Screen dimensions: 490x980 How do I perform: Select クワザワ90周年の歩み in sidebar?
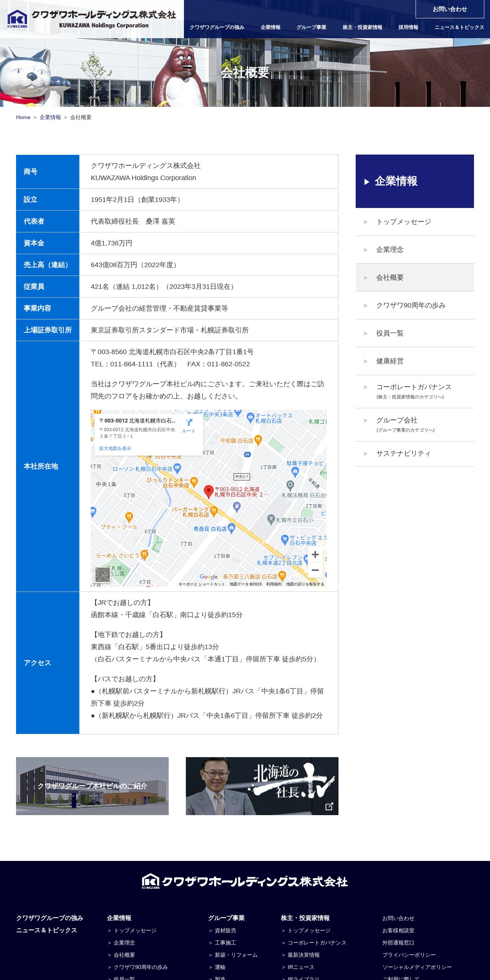(x=415, y=305)
